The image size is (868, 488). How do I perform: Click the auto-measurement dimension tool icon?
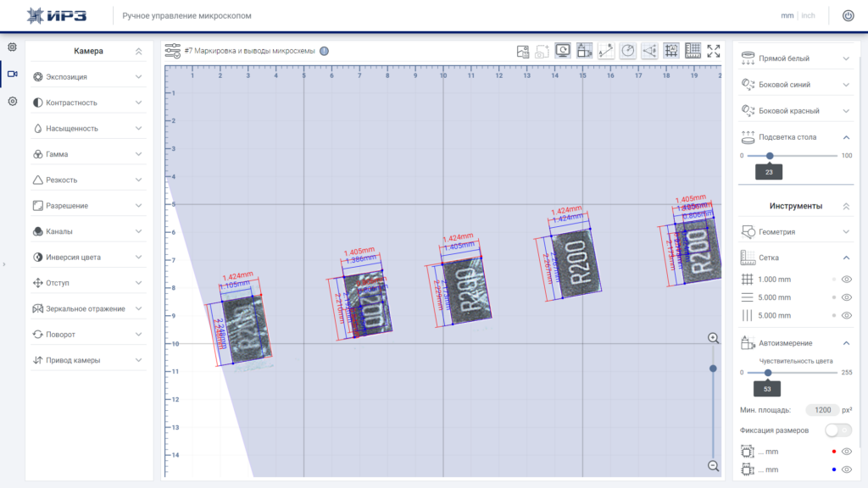click(x=585, y=51)
